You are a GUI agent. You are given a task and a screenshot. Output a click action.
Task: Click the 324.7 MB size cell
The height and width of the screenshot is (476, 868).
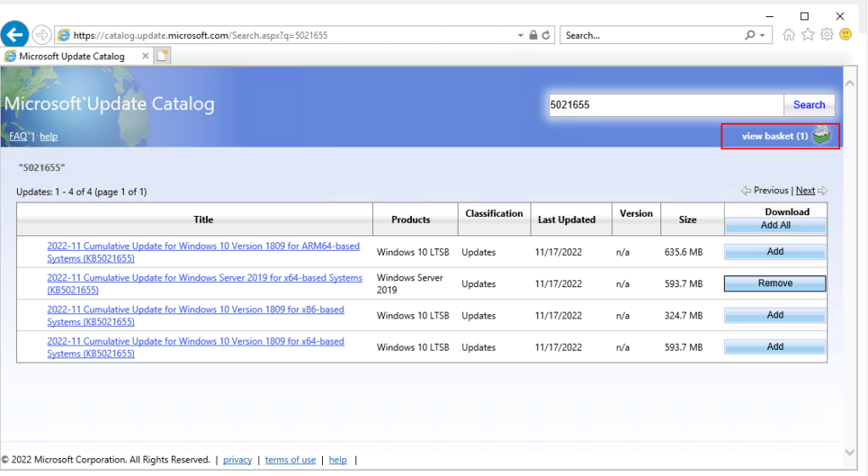click(684, 316)
